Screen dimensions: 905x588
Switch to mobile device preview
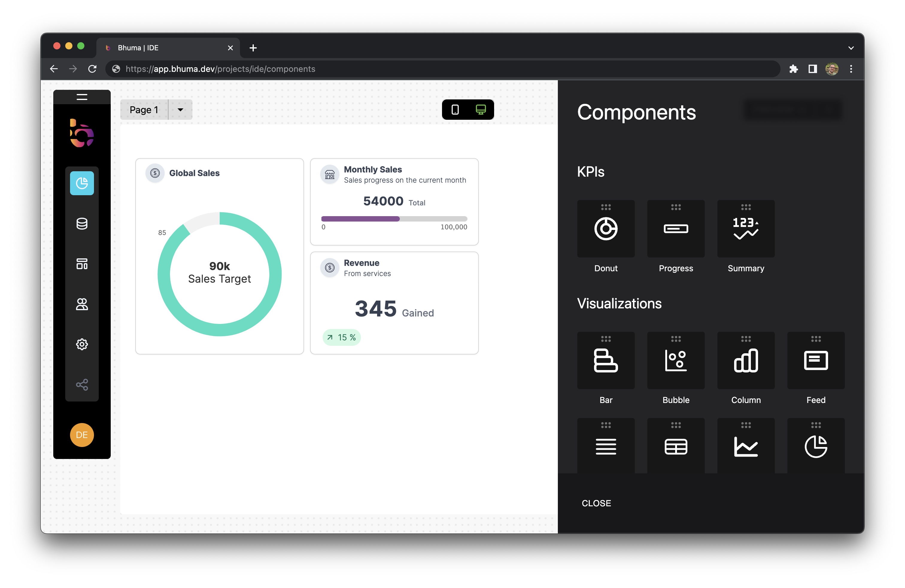tap(455, 110)
